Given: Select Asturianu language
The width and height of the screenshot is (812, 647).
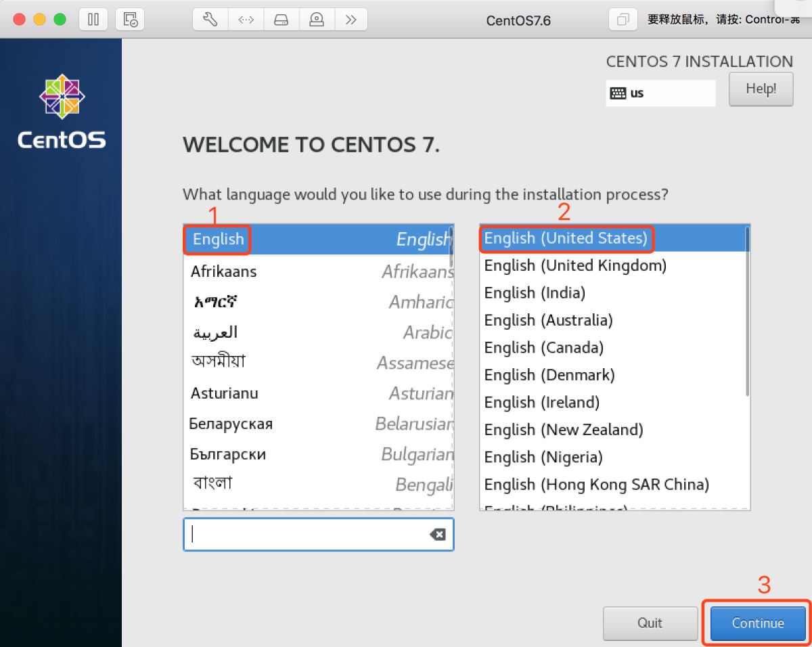Looking at the screenshot, I should point(318,393).
